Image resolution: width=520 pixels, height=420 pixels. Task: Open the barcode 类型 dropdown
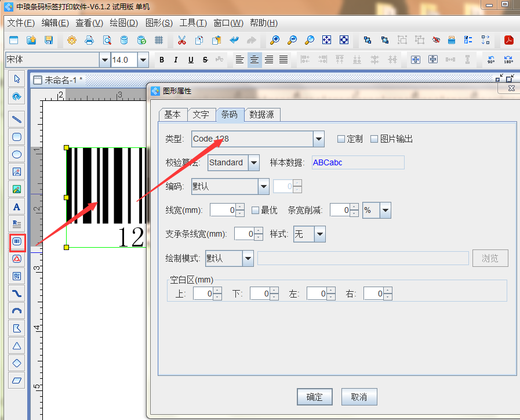pyautogui.click(x=318, y=139)
